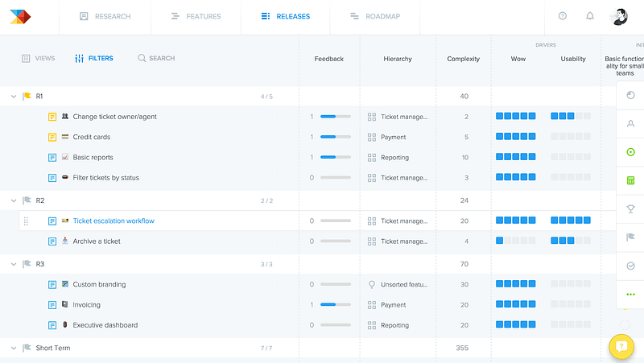Open notifications bell icon
Image resolution: width=644 pixels, height=363 pixels.
(590, 16)
